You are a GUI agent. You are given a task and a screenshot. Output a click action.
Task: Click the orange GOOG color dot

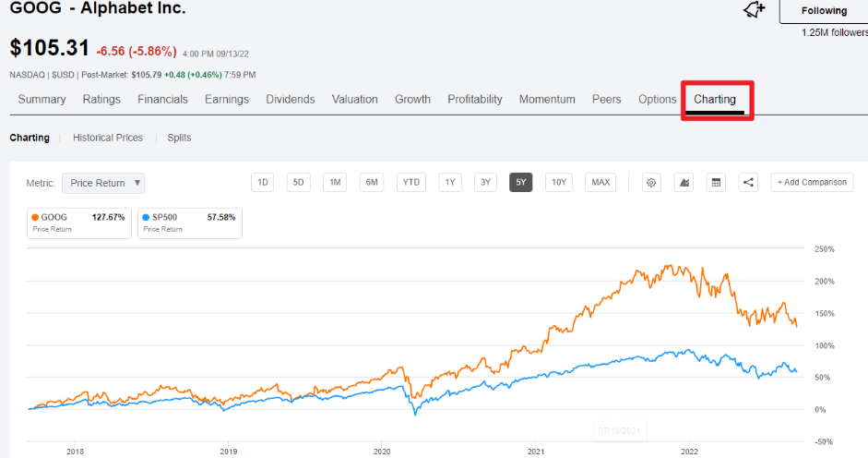click(x=35, y=217)
